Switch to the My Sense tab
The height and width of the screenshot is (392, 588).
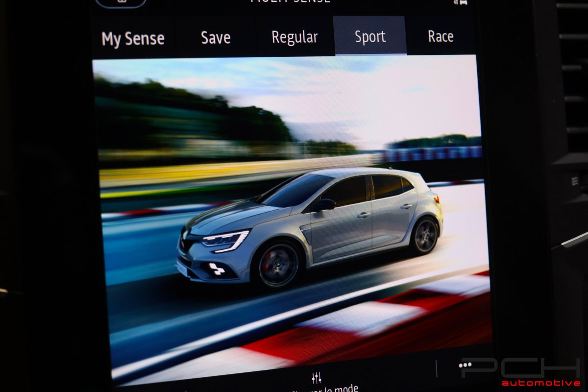click(133, 39)
